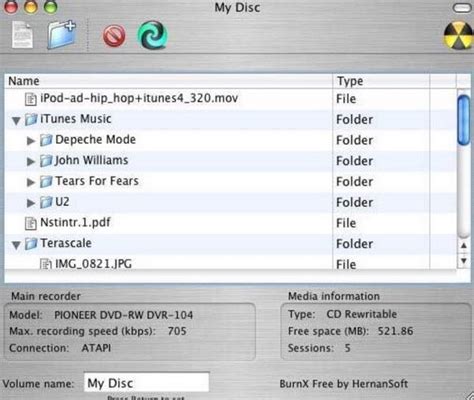
Task: Expand the Depeche Mode folder
Action: [x=31, y=141]
